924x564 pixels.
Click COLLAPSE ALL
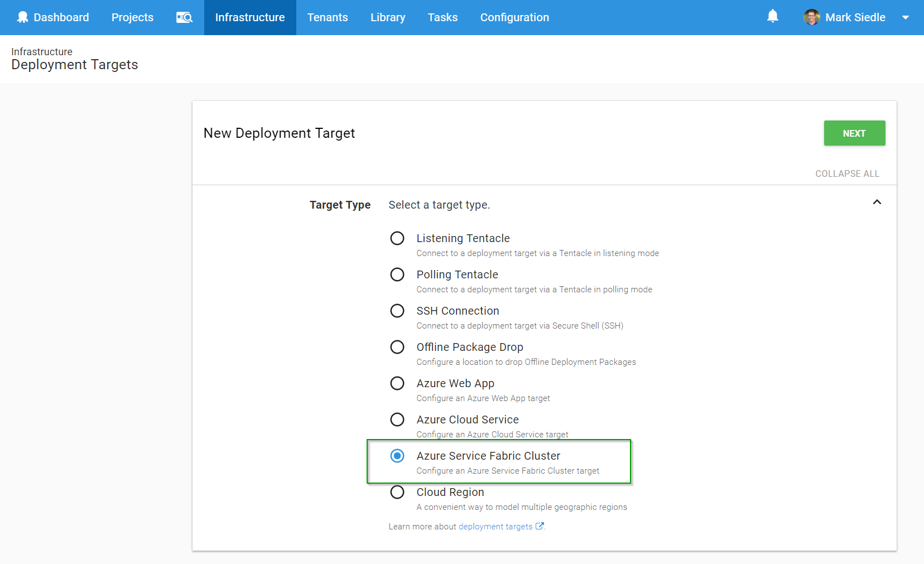pyautogui.click(x=847, y=173)
